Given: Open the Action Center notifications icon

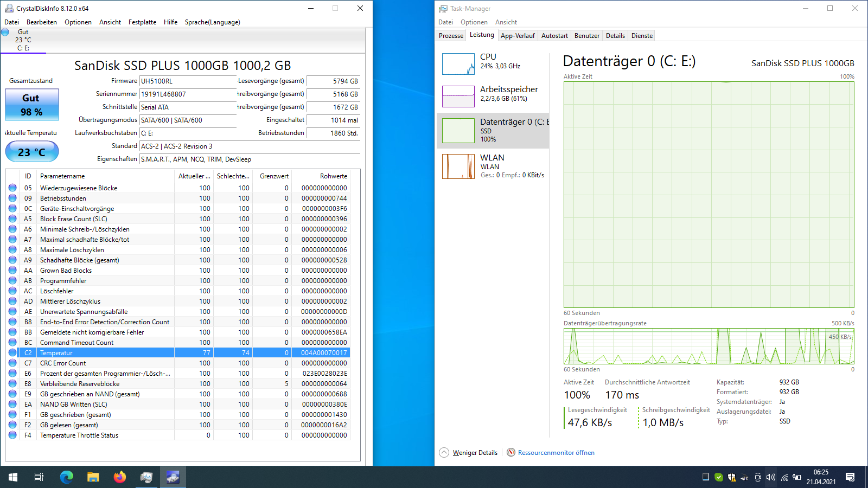Looking at the screenshot, I should tap(850, 477).
